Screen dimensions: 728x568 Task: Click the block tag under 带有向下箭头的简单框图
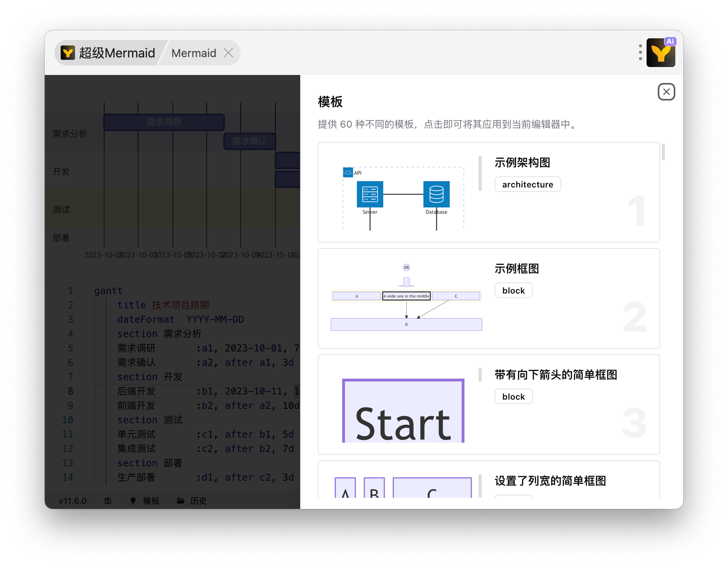click(x=514, y=396)
